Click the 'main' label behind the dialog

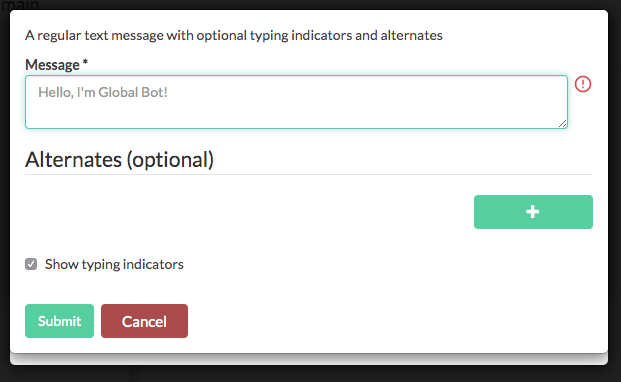coord(20,5)
